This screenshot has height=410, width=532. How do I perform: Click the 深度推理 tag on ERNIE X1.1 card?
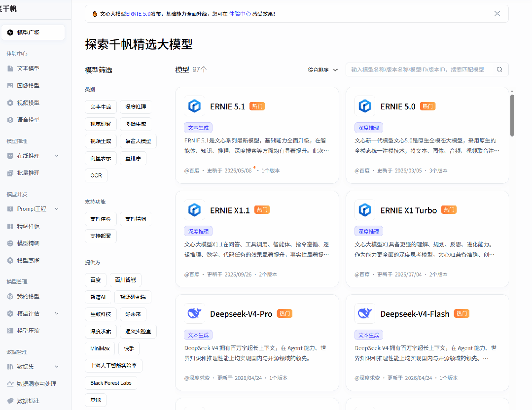pos(199,231)
